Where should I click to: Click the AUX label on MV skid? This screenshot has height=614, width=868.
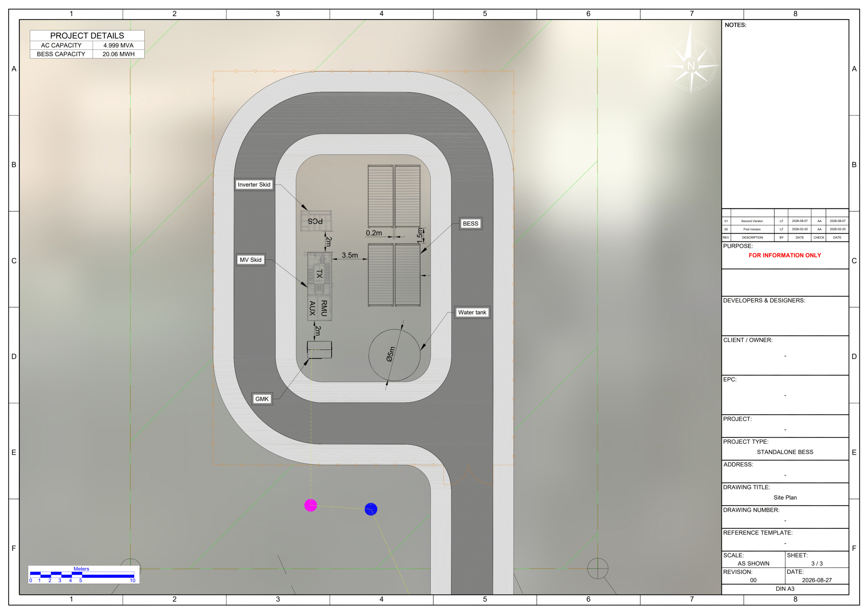312,308
